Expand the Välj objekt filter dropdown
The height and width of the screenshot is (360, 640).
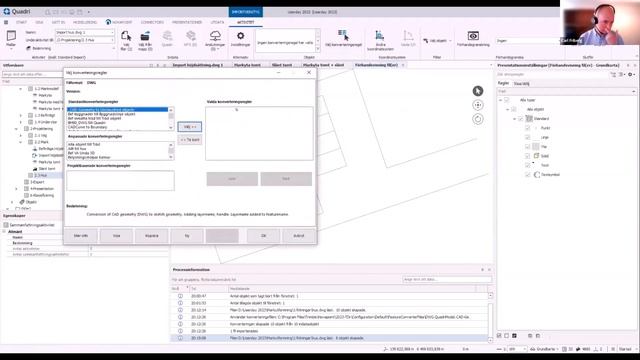pyautogui.click(x=451, y=41)
